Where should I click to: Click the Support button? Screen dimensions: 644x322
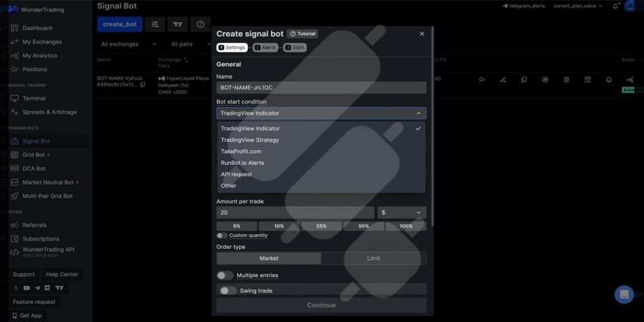coord(23,274)
